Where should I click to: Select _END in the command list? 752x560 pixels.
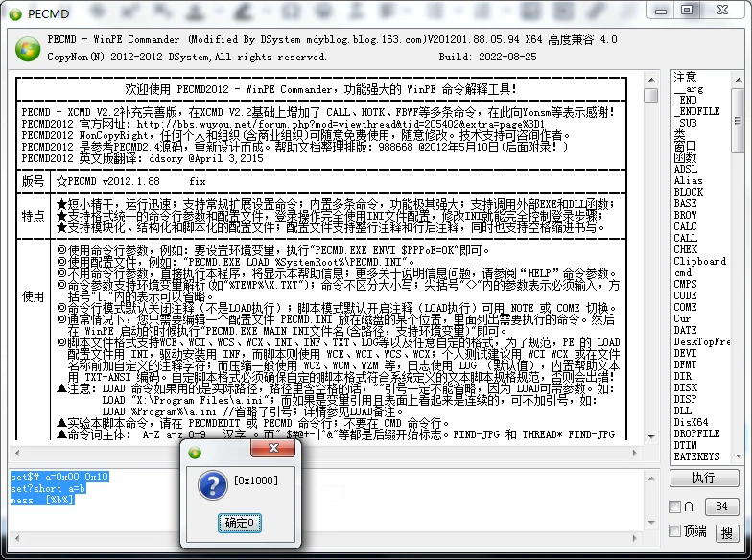click(686, 100)
